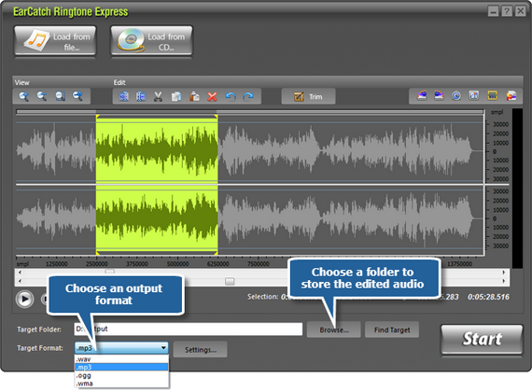Click the fourth View zoom magnifier icon

click(78, 96)
